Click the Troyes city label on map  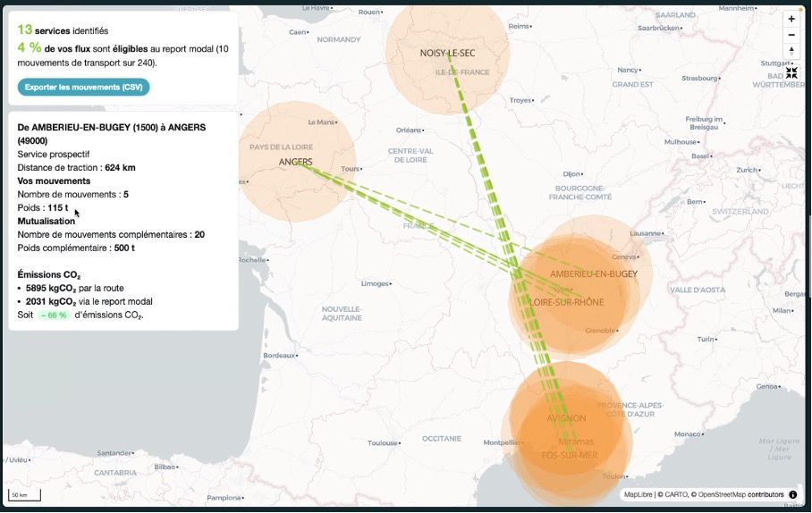521,100
